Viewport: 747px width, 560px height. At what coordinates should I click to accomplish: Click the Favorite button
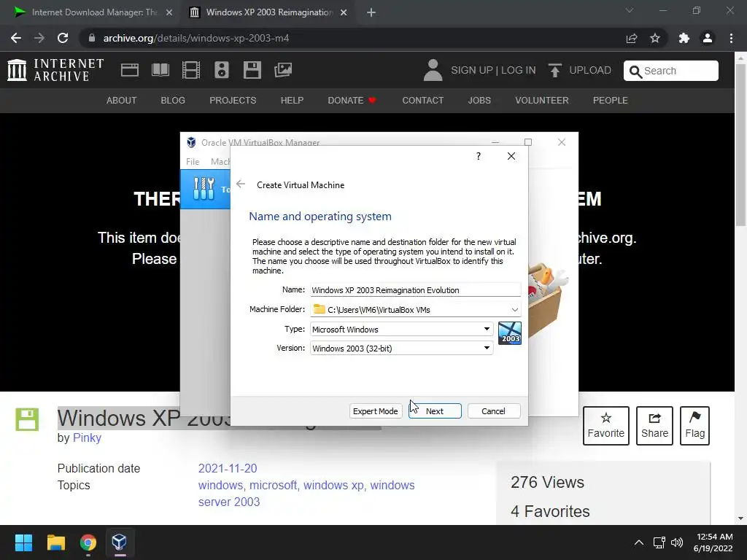[x=606, y=426]
